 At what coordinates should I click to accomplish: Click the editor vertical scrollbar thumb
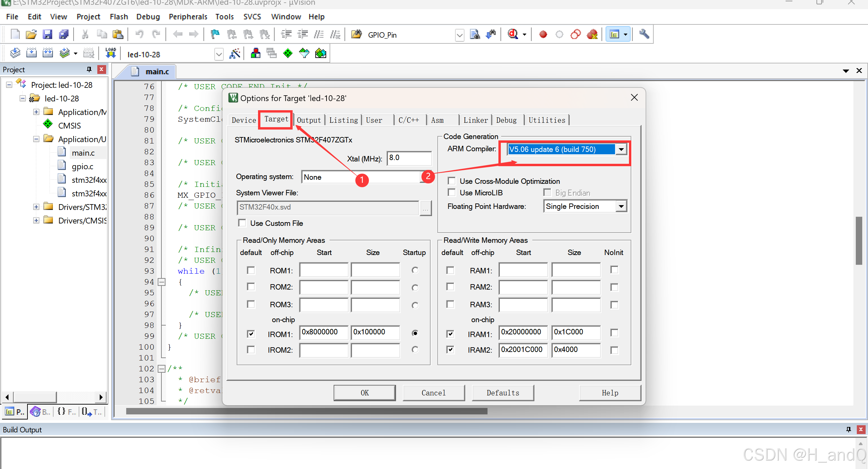(x=859, y=240)
